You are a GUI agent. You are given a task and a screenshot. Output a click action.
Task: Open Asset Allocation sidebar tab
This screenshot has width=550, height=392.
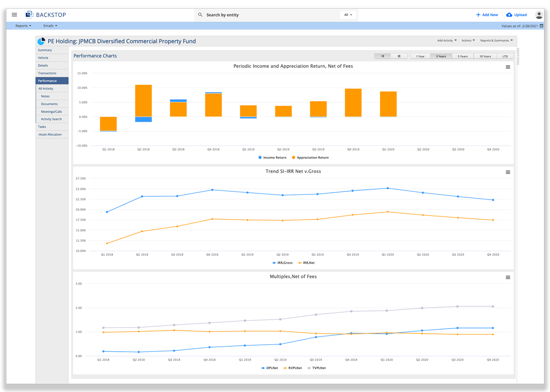click(x=52, y=134)
